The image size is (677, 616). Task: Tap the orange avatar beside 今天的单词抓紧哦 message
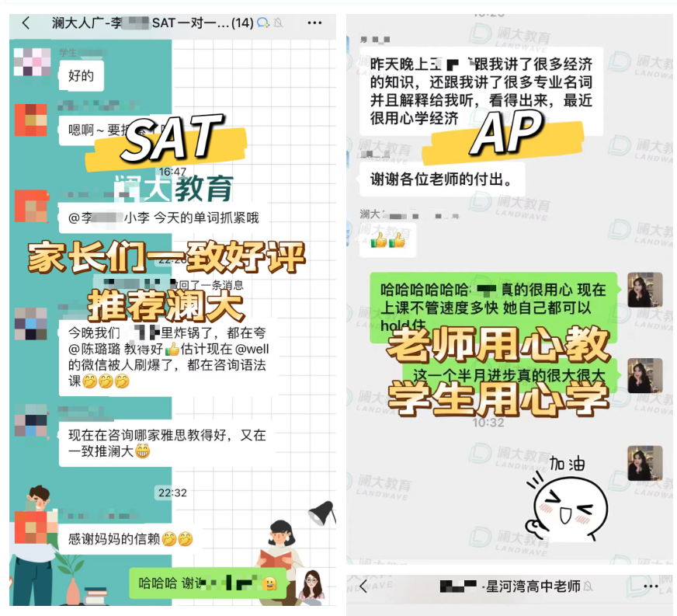click(30, 206)
